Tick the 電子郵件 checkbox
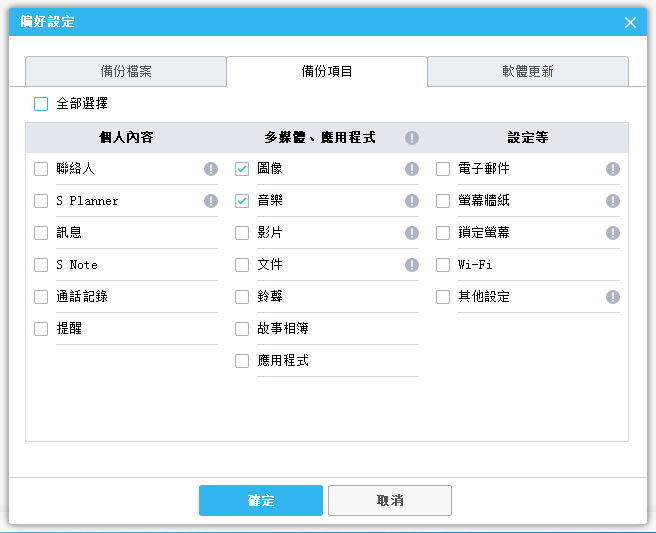 pyautogui.click(x=443, y=169)
